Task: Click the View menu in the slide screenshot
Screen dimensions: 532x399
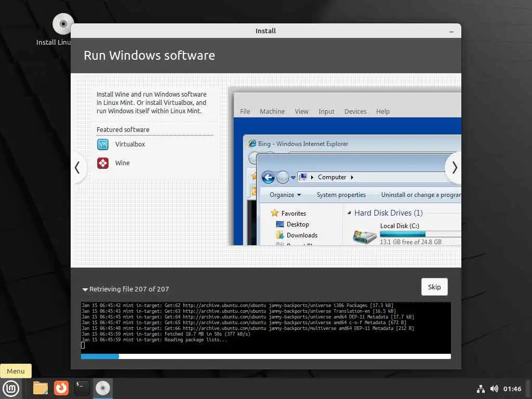Action: point(301,112)
